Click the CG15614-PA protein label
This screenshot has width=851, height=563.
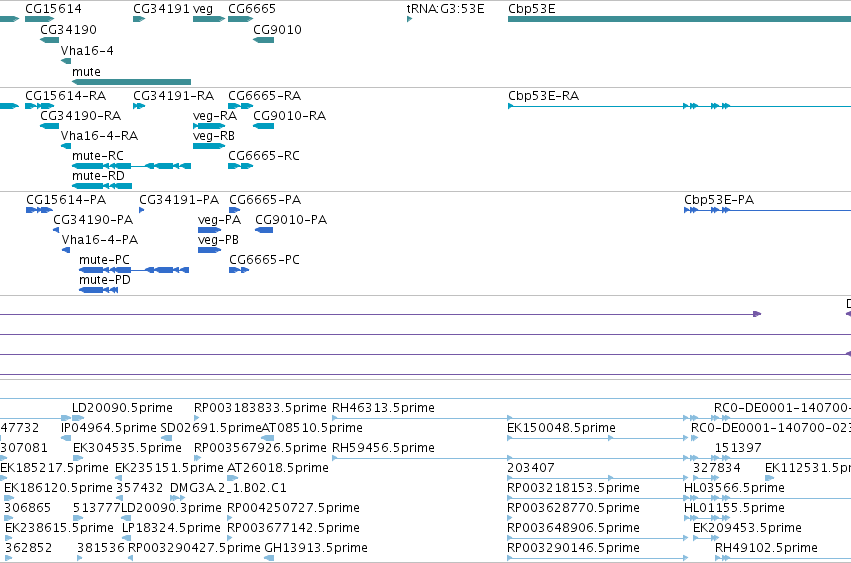pos(66,200)
